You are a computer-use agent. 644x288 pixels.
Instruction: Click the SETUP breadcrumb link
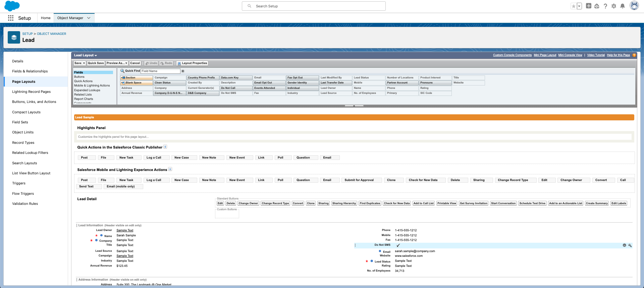coord(28,34)
